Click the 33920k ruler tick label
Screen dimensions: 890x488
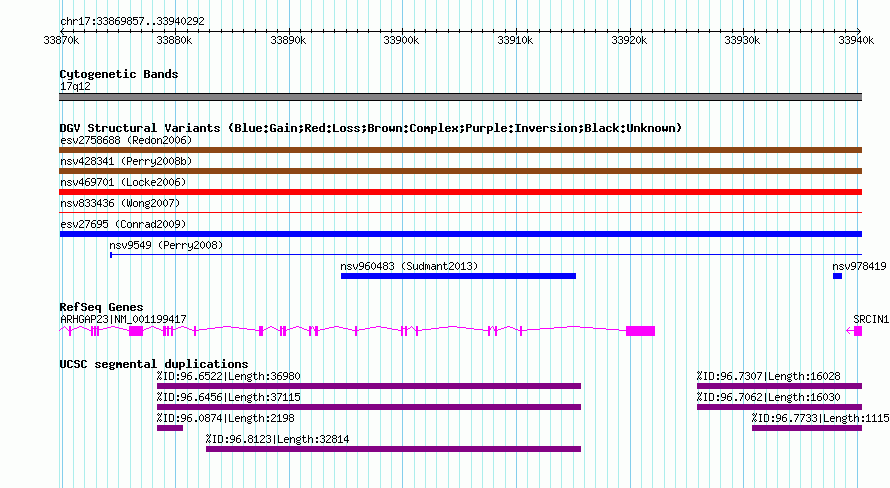(x=629, y=40)
